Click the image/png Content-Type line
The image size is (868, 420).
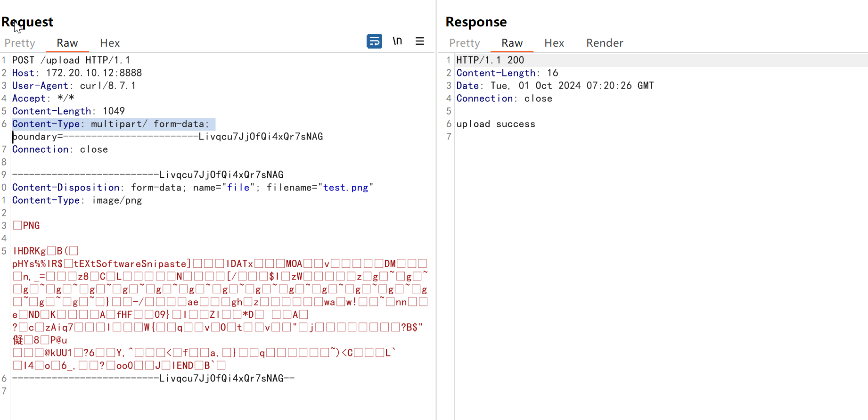coord(77,200)
